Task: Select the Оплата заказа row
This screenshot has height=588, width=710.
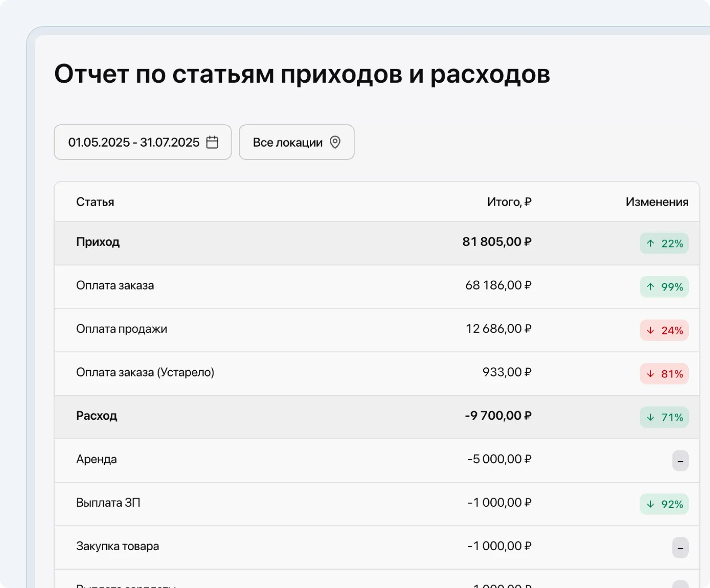Action: click(x=305, y=286)
